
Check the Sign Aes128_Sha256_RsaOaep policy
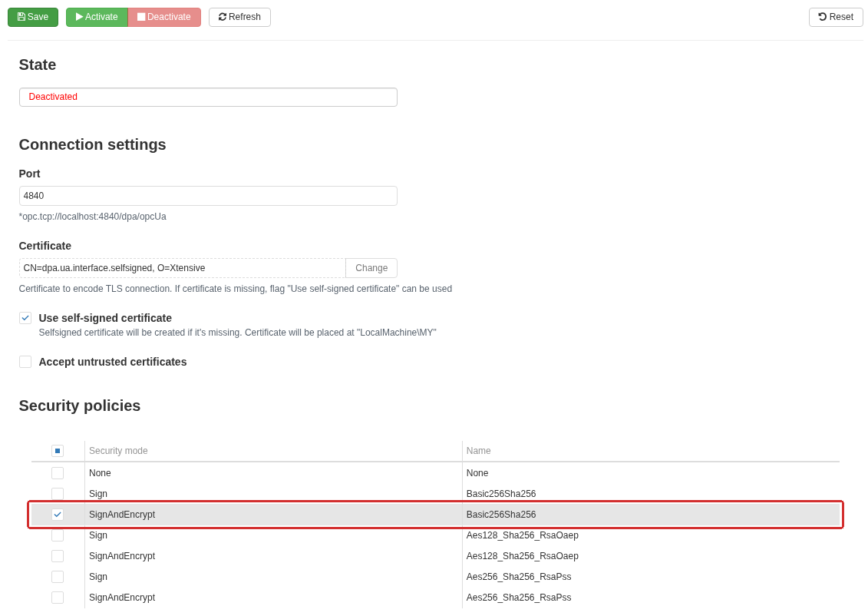pyautogui.click(x=58, y=535)
